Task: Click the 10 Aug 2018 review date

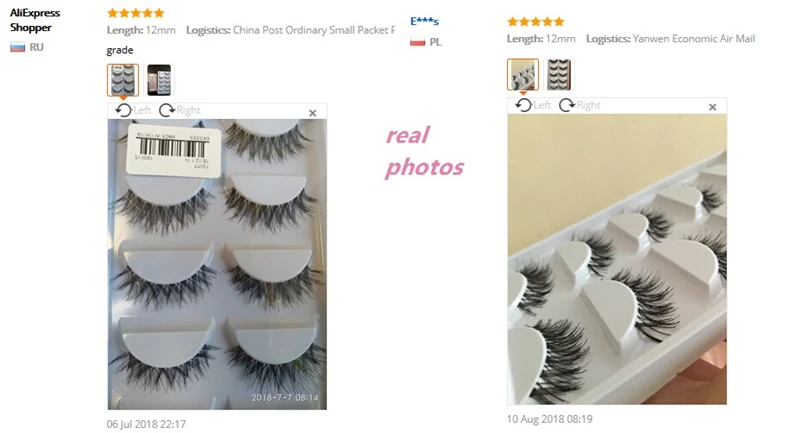Action: [x=549, y=419]
